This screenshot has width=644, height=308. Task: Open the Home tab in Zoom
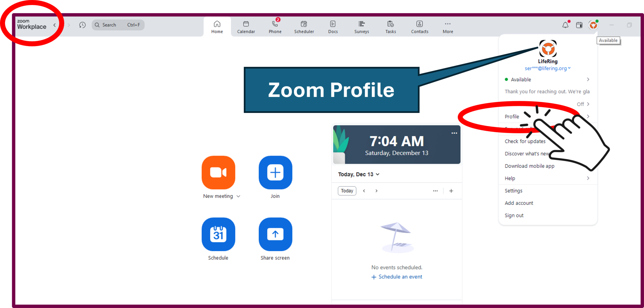(x=217, y=26)
